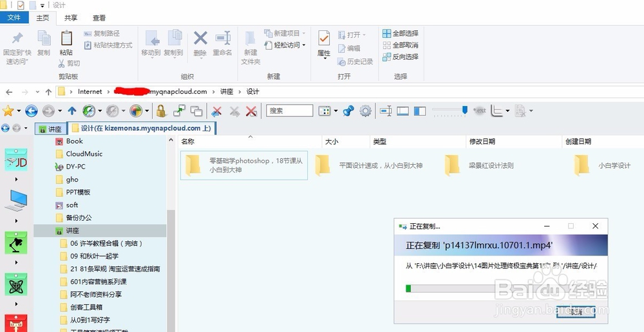Screen dimensions: 644x332
Task: Switch to the 讲座 folder tab
Action: coord(50,129)
